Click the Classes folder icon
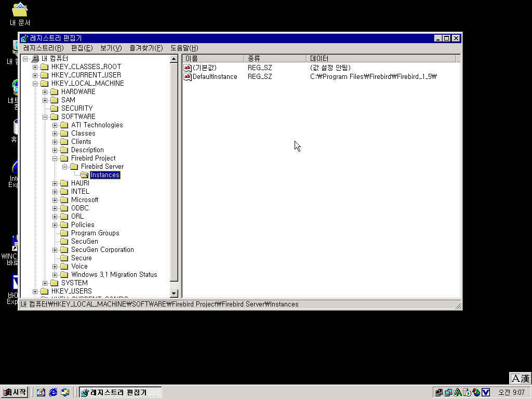Viewport: 532px width, 399px height. pos(64,134)
